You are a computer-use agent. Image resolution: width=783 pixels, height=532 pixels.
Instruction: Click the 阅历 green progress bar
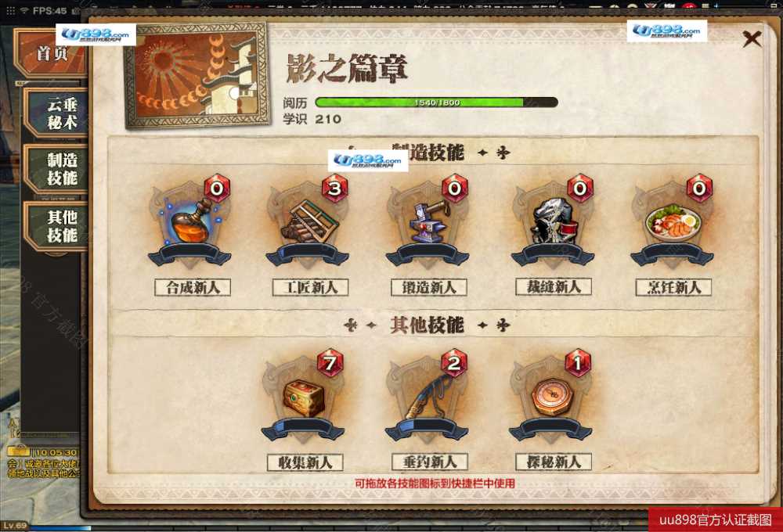pos(436,102)
